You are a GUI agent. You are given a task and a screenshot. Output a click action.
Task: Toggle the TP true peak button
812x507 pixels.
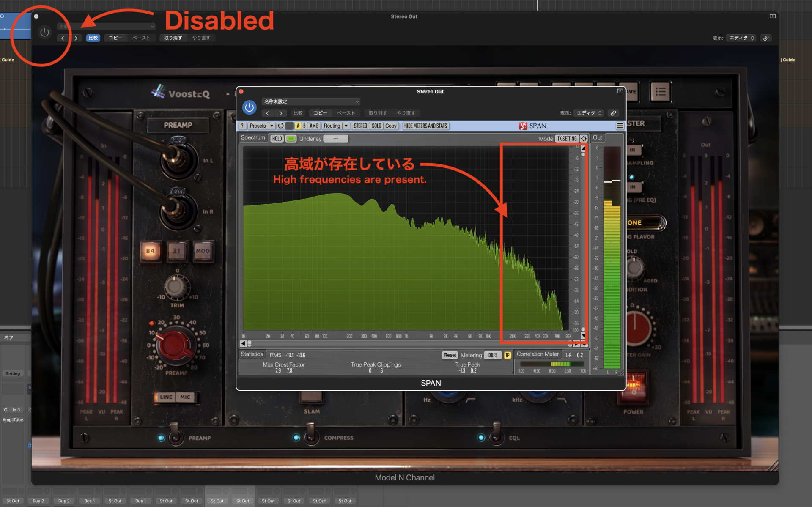point(507,355)
